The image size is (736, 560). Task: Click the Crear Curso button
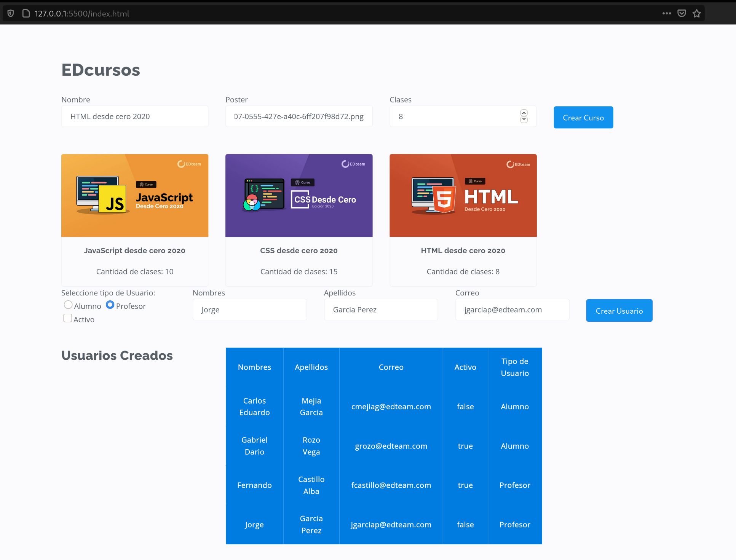click(583, 117)
